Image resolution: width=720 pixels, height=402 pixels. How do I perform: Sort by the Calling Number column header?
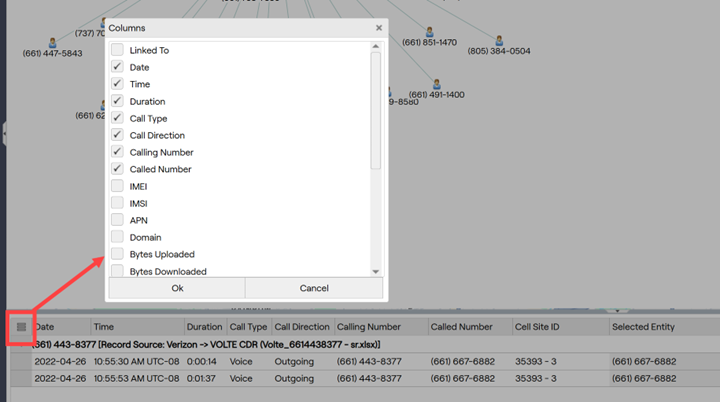coord(381,327)
